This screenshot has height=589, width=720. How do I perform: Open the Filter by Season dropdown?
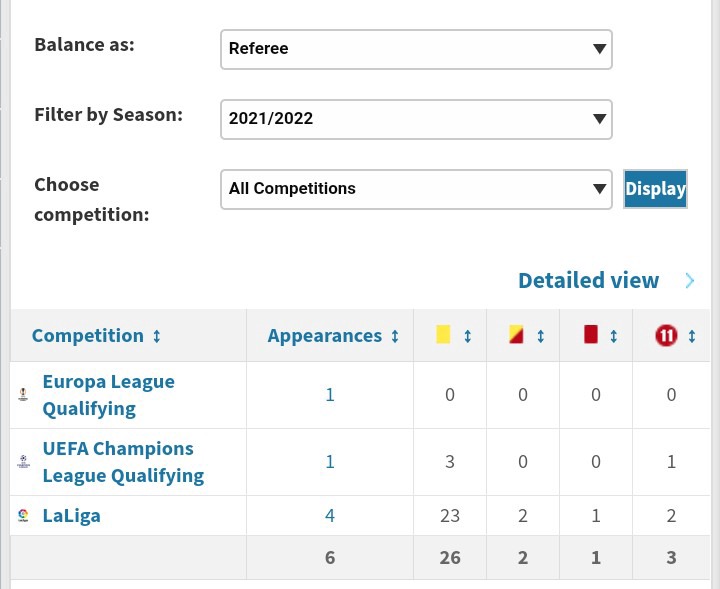416,119
